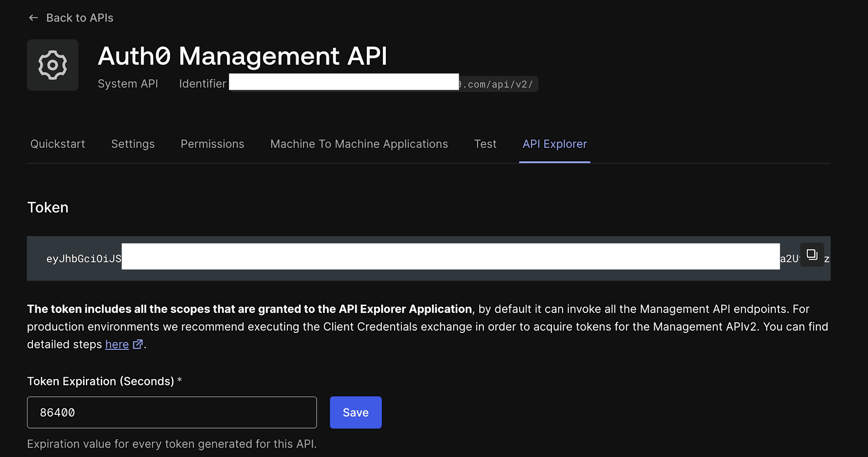Click the 'Token' section heading
Viewport: 868px width, 457px height.
(x=48, y=208)
